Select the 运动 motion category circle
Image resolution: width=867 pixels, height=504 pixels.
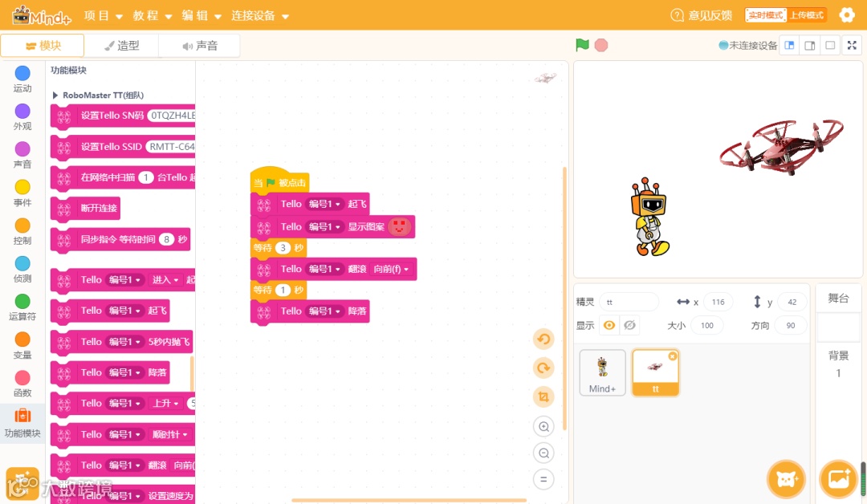[22, 73]
